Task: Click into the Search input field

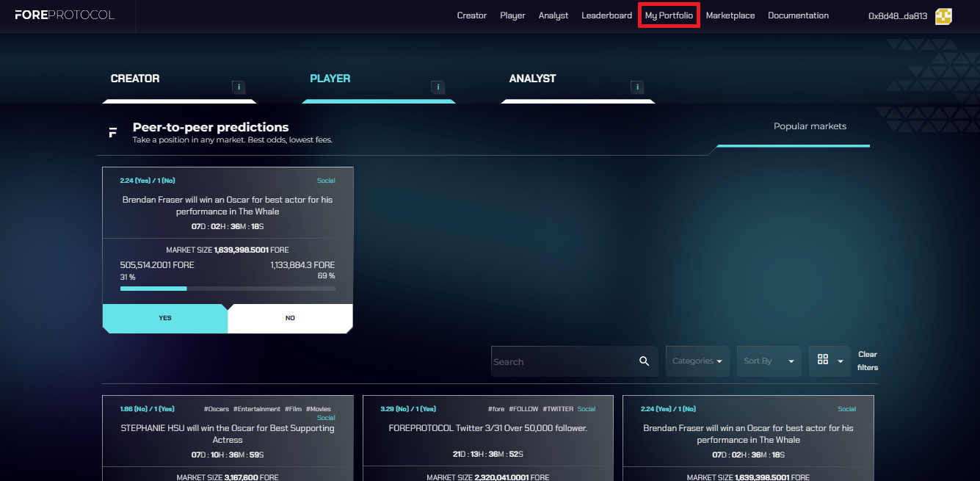Action: 562,361
